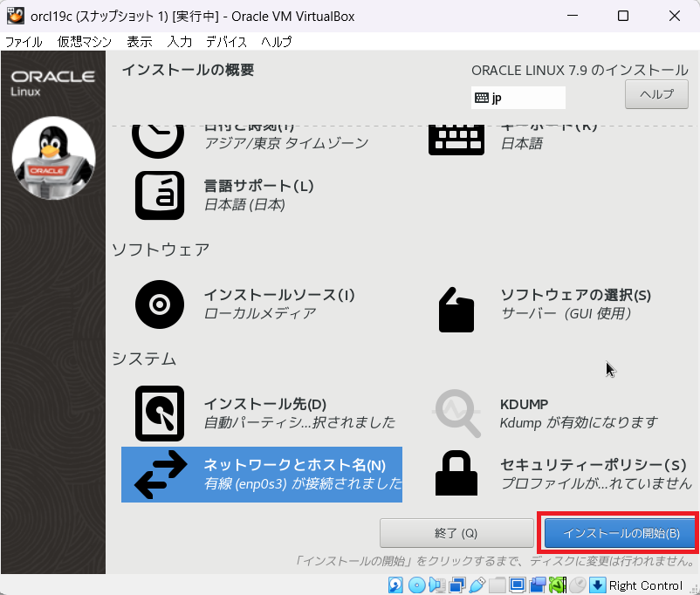Open the keyboard (日本語) settings item
The height and width of the screenshot is (595, 700).
pyautogui.click(x=456, y=135)
